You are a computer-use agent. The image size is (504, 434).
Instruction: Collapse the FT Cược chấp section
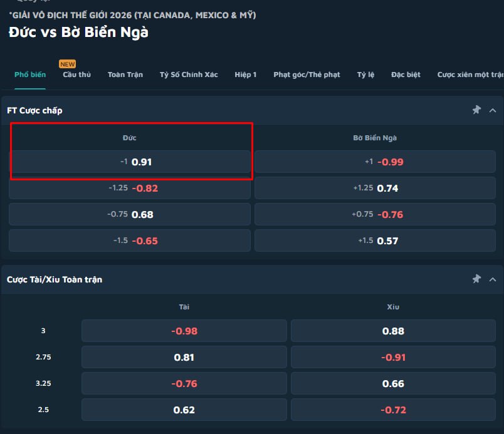coord(493,110)
